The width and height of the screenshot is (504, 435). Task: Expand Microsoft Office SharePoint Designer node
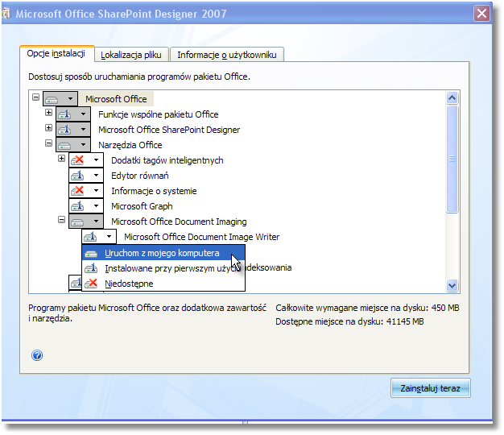[x=48, y=127]
